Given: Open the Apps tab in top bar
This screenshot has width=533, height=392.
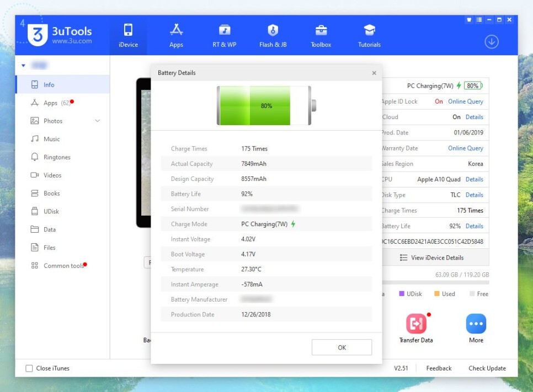Looking at the screenshot, I should click(x=176, y=35).
